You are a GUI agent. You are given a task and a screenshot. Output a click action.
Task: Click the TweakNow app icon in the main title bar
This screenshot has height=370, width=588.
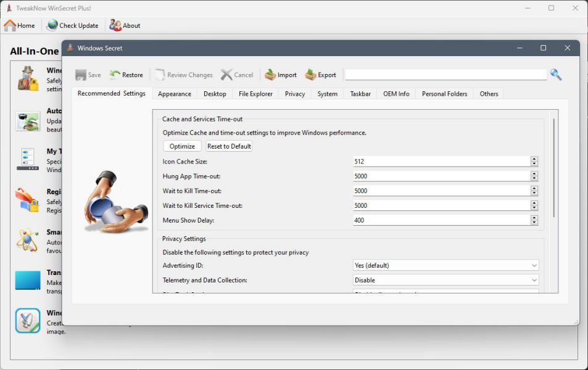tap(9, 8)
